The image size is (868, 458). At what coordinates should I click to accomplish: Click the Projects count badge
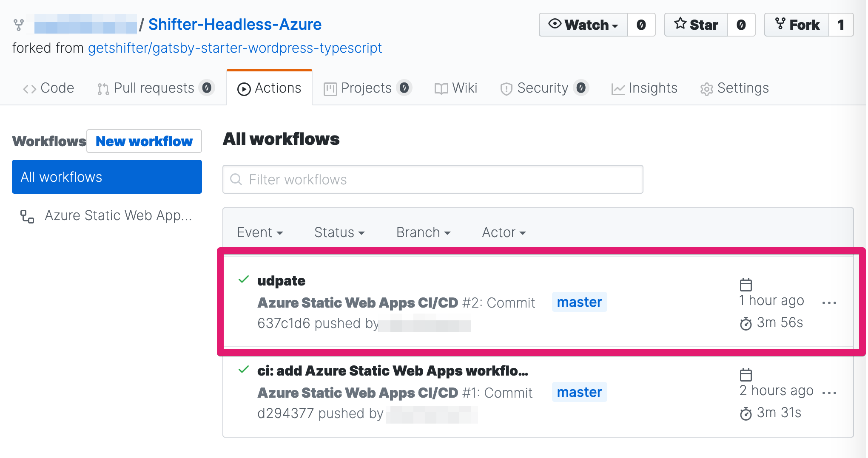[x=404, y=88]
